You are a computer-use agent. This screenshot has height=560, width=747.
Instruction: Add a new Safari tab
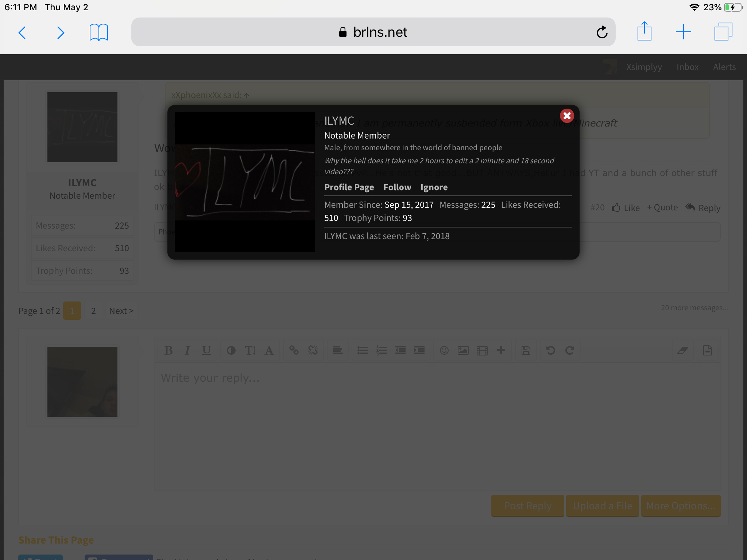(683, 32)
